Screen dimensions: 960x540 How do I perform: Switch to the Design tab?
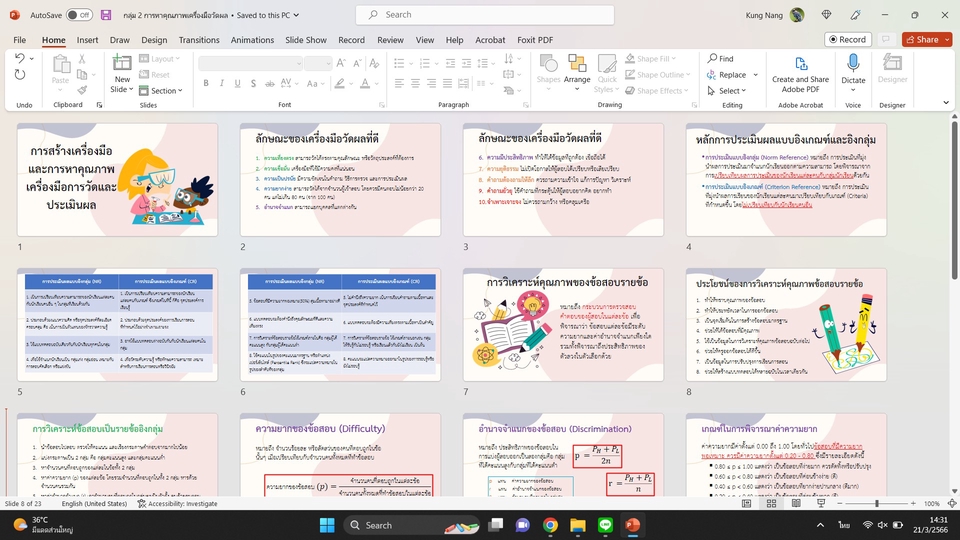click(154, 40)
